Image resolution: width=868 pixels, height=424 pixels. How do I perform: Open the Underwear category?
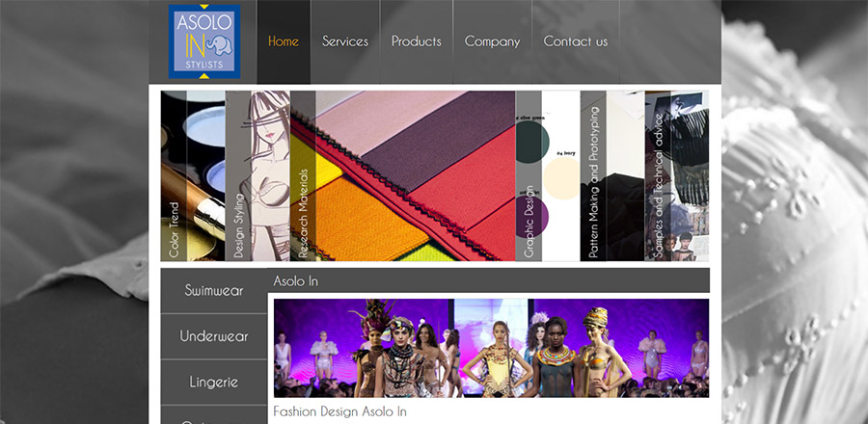pyautogui.click(x=213, y=336)
